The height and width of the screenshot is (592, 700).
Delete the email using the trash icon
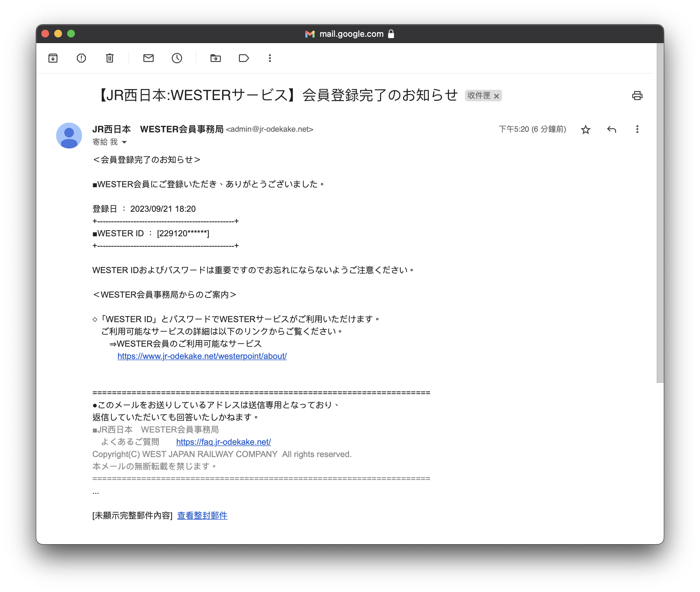[110, 58]
